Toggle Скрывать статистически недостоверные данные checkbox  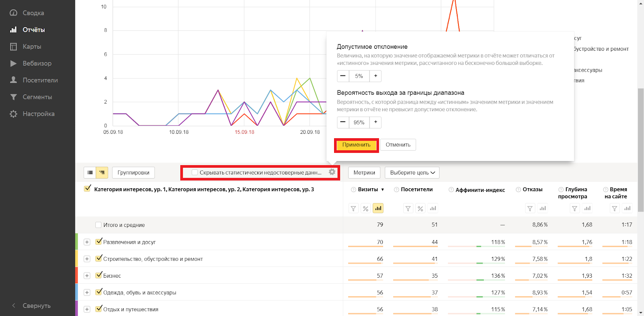point(195,173)
